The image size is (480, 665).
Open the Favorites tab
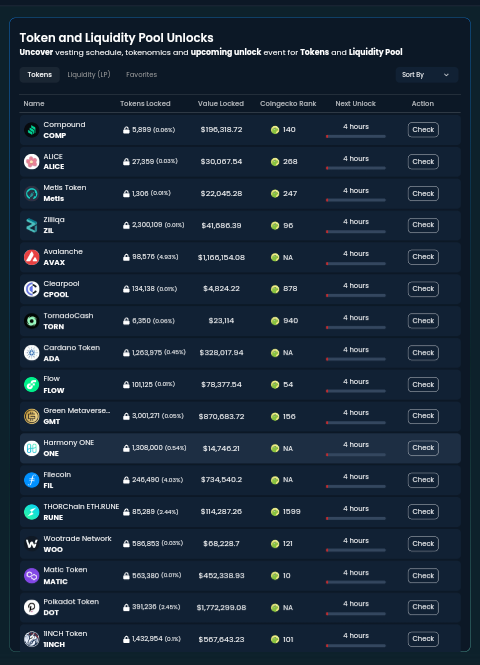[x=142, y=75]
